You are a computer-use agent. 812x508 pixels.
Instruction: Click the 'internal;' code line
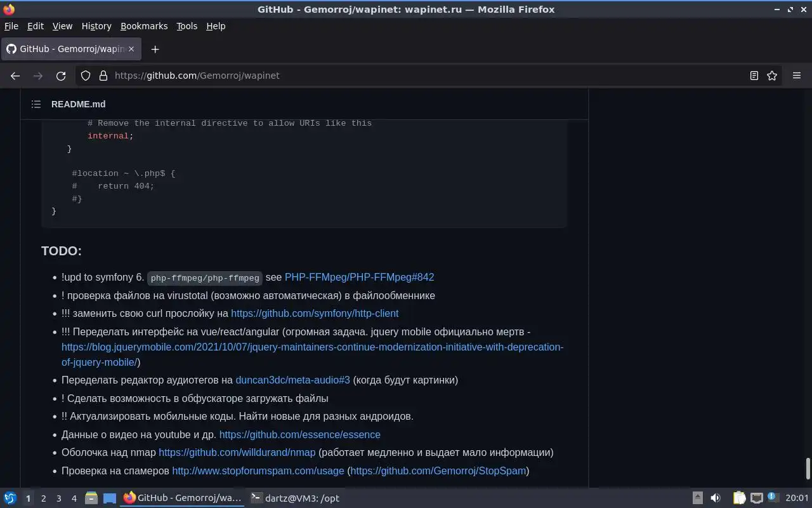pyautogui.click(x=110, y=136)
